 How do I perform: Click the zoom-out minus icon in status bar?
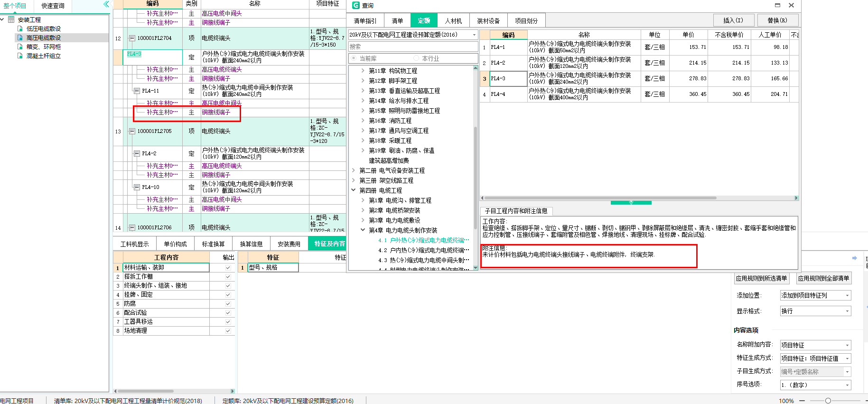(x=802, y=401)
